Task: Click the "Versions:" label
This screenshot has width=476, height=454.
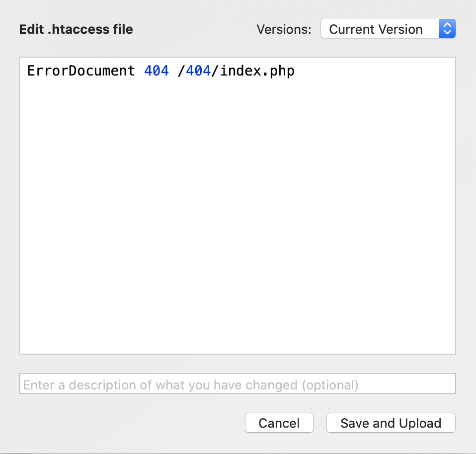Action: pyautogui.click(x=284, y=29)
